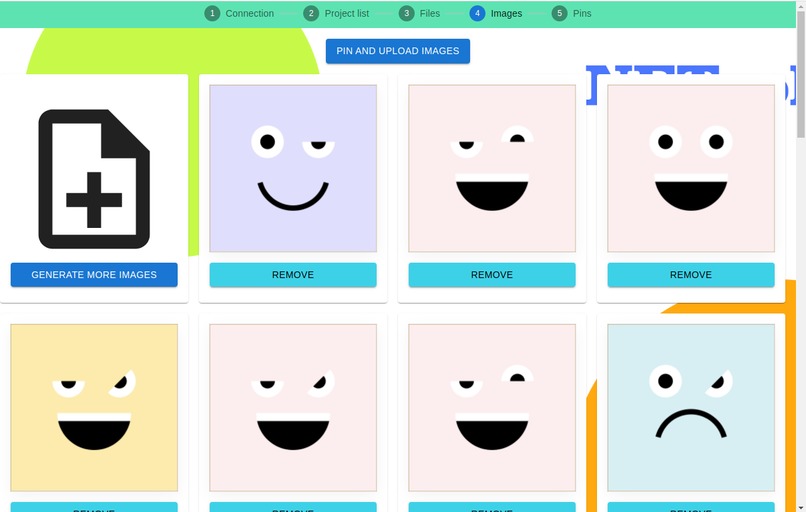Go to step 1 Connection
Viewport: 806px width, 512px height.
pos(240,13)
